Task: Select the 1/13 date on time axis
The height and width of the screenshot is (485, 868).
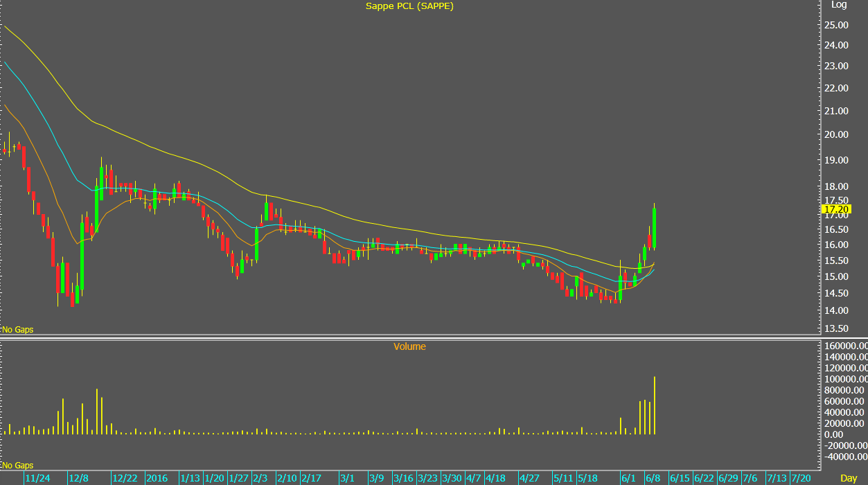Action: [x=191, y=479]
